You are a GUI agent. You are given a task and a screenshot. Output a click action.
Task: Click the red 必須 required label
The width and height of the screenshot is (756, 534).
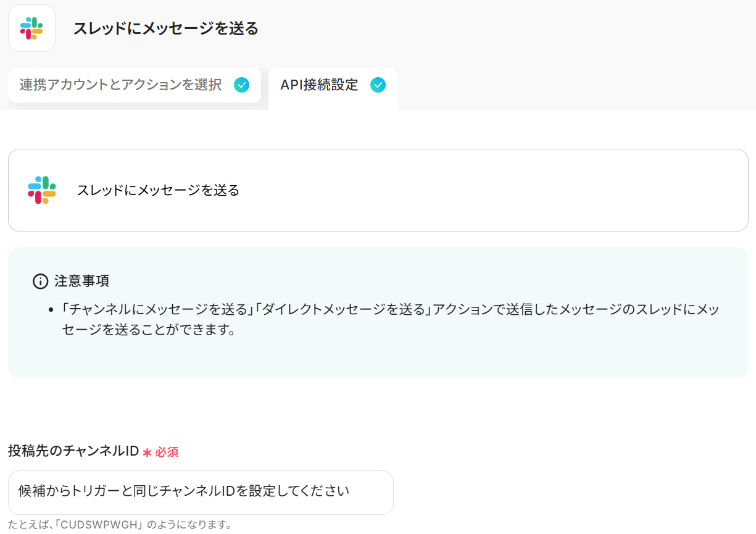coord(167,453)
